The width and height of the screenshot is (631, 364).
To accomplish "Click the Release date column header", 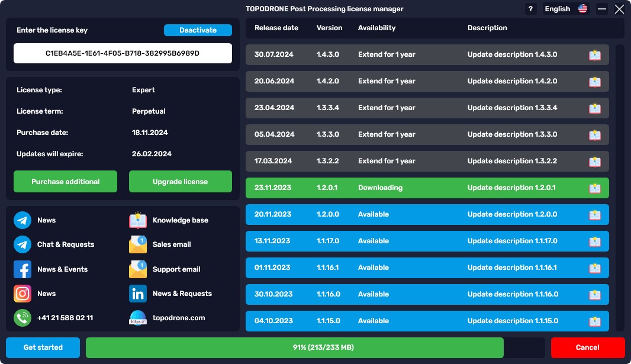I will pos(276,28).
